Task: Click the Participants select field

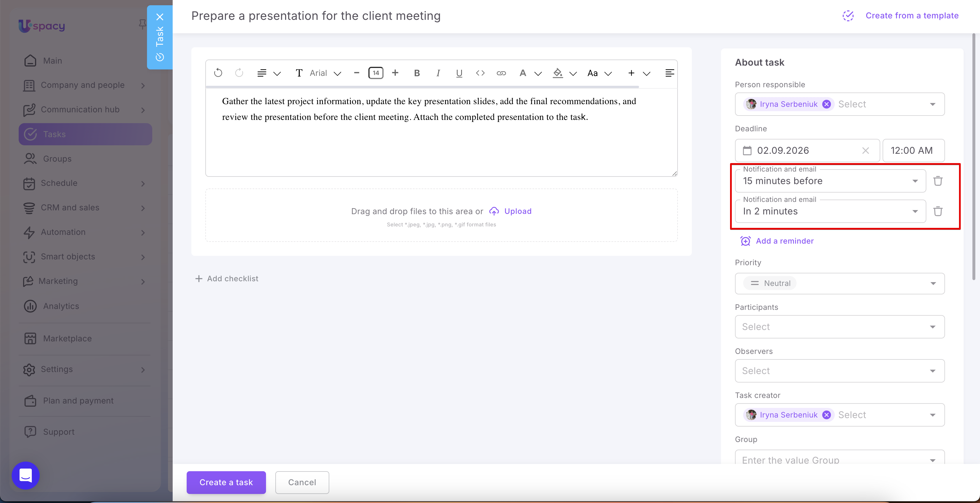Action: coord(840,327)
